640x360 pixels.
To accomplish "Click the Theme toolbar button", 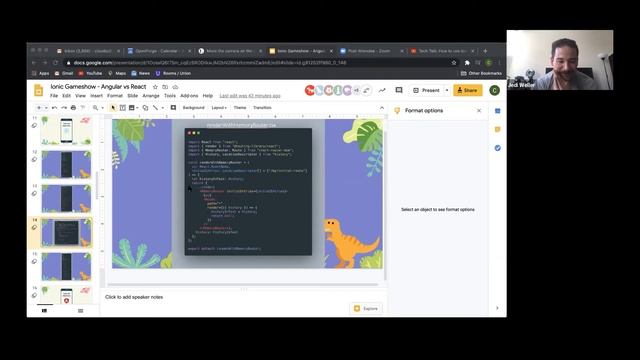I will pos(240,108).
